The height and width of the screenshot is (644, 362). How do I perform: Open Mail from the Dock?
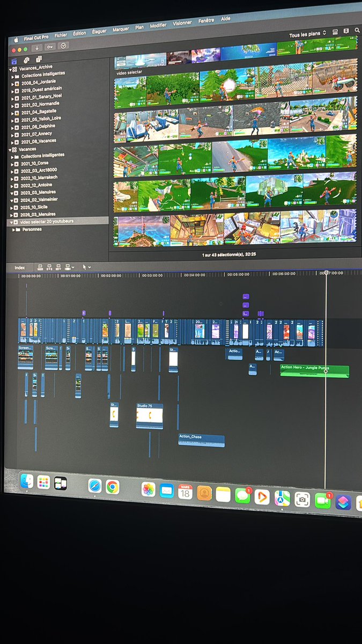click(167, 491)
